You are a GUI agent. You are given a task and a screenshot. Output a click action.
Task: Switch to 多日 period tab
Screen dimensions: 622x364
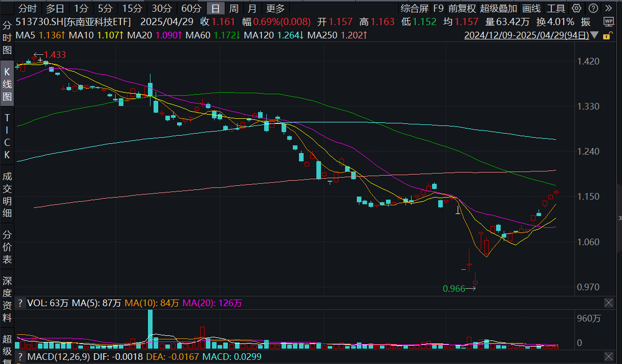(55, 8)
